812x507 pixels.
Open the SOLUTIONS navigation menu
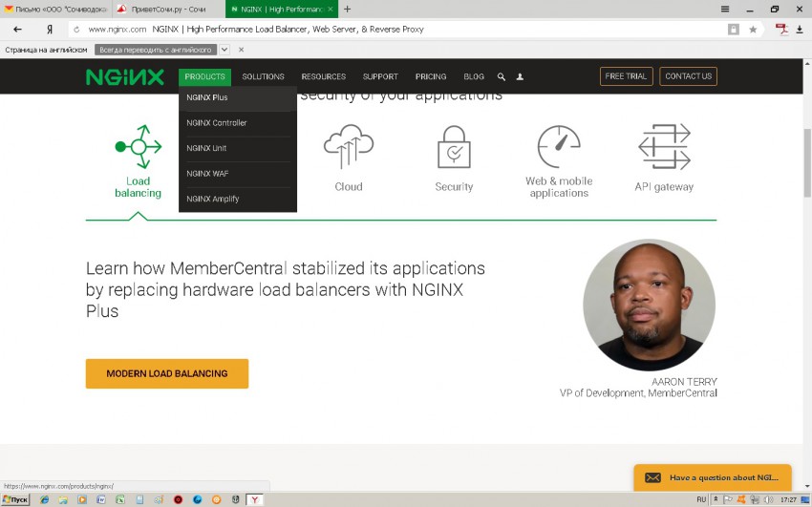tap(263, 76)
